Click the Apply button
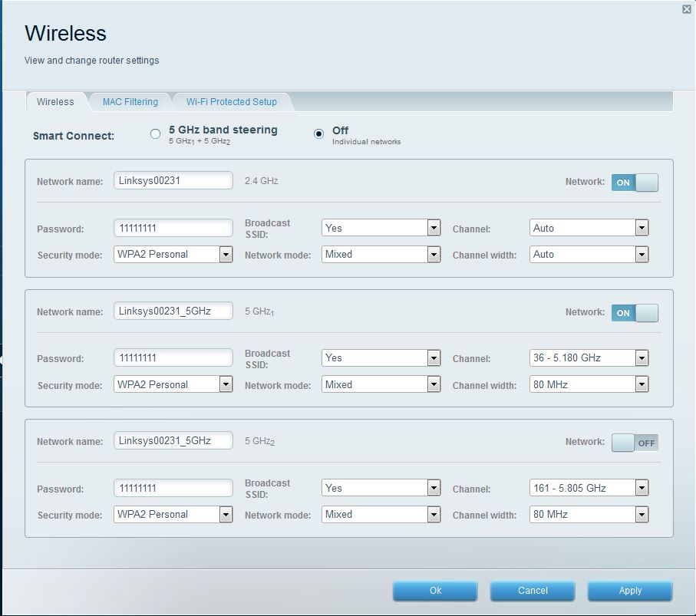Viewport: 696px width, 616px height. 630,591
